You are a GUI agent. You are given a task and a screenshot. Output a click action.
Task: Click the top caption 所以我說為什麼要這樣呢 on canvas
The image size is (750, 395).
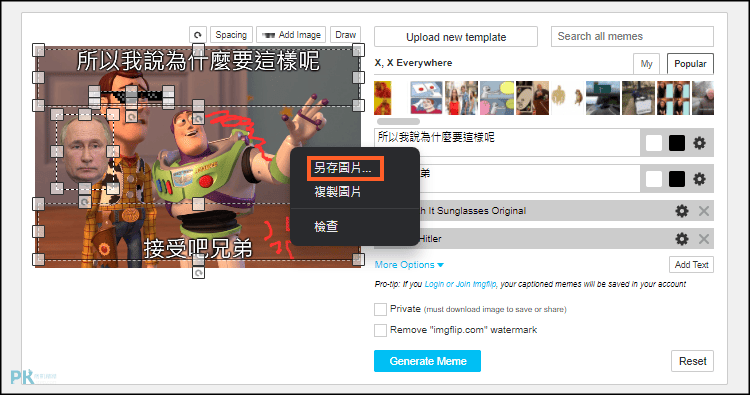tap(198, 62)
